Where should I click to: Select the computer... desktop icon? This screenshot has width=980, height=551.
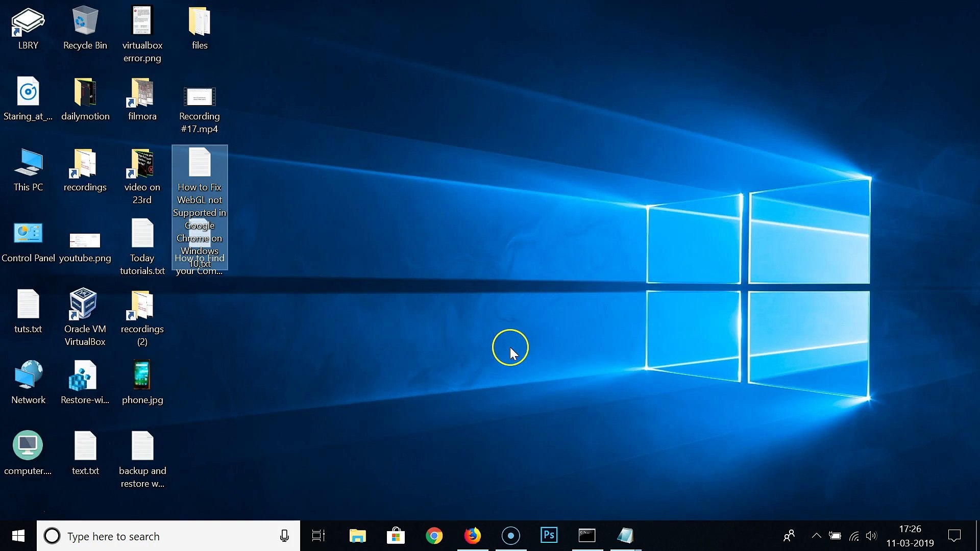click(x=28, y=454)
